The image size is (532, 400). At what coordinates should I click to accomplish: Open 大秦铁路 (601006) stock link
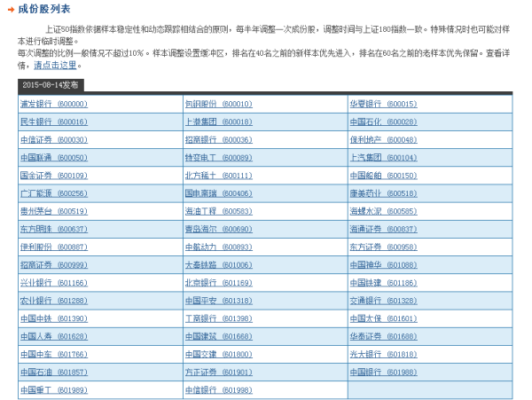218,265
